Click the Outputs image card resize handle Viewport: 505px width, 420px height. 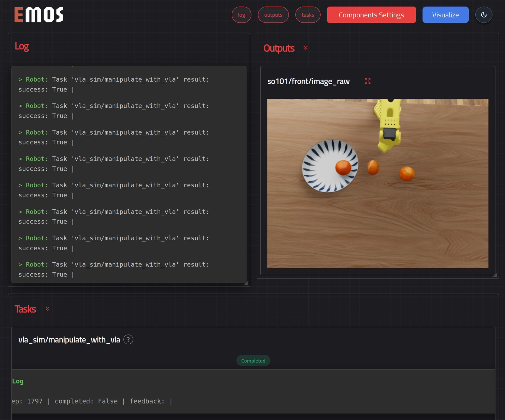[495, 275]
